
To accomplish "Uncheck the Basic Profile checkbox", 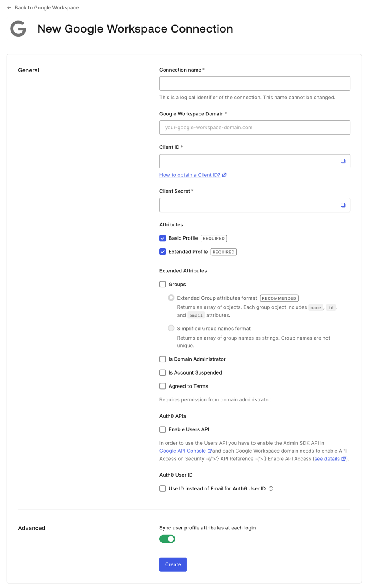I will point(162,238).
